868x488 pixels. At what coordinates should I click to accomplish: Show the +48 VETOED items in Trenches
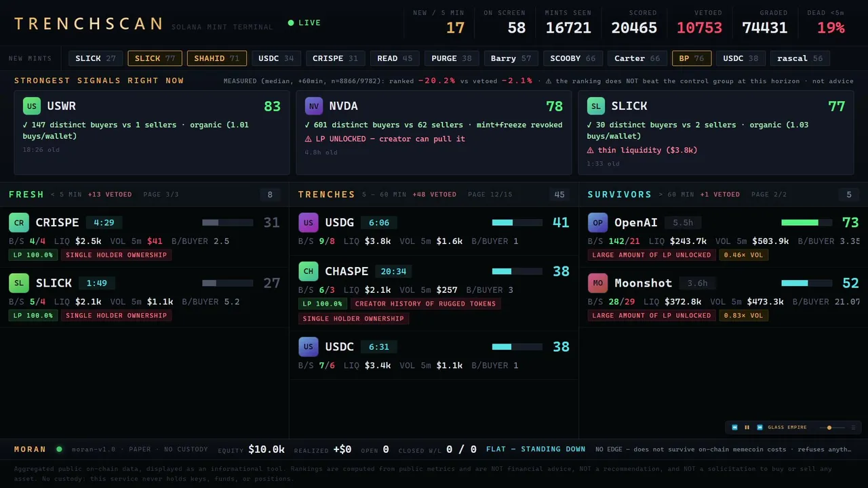tap(434, 195)
